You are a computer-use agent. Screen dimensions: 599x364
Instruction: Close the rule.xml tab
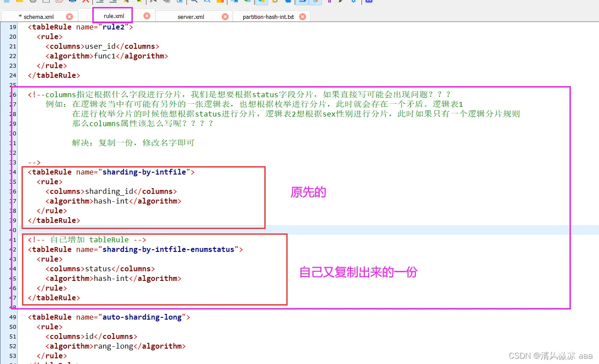tap(147, 16)
